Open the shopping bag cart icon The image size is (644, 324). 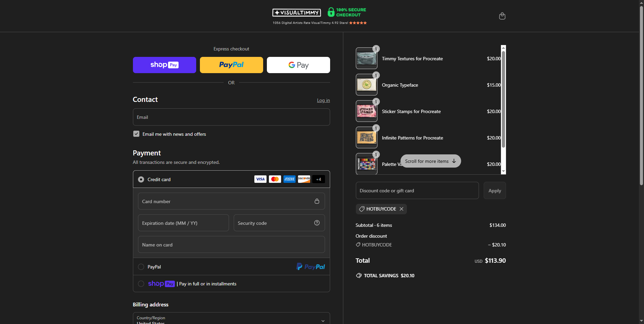click(502, 16)
